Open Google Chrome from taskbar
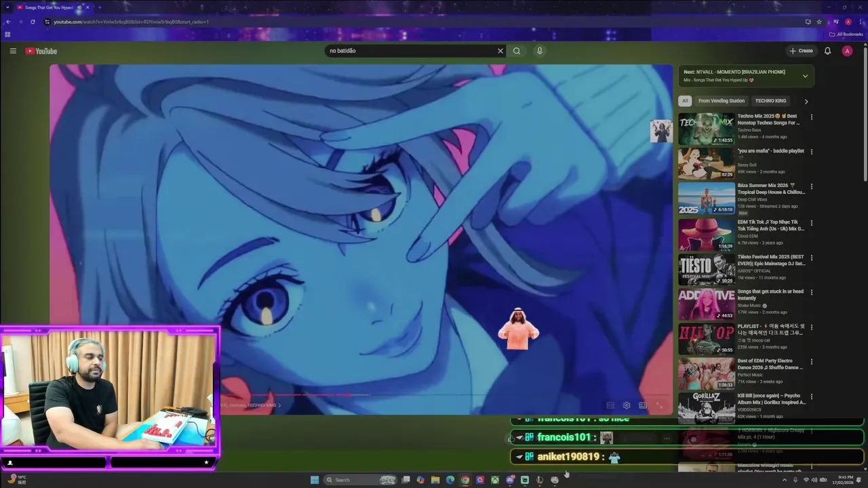The height and width of the screenshot is (488, 868). 465,480
